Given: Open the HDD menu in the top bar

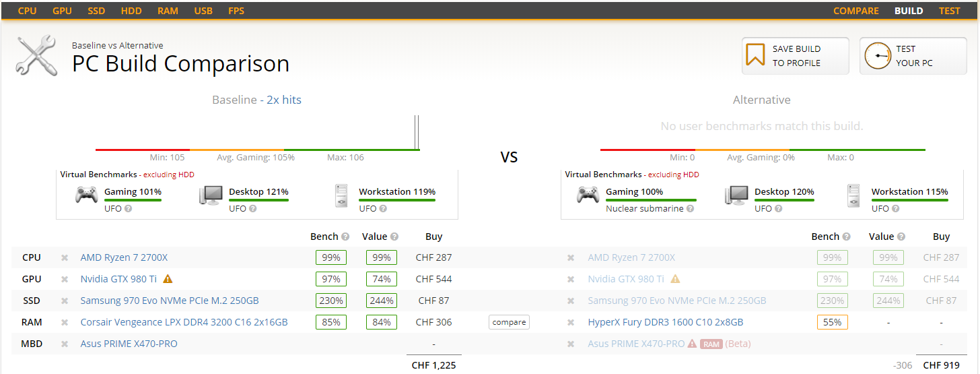Looking at the screenshot, I should pyautogui.click(x=131, y=11).
